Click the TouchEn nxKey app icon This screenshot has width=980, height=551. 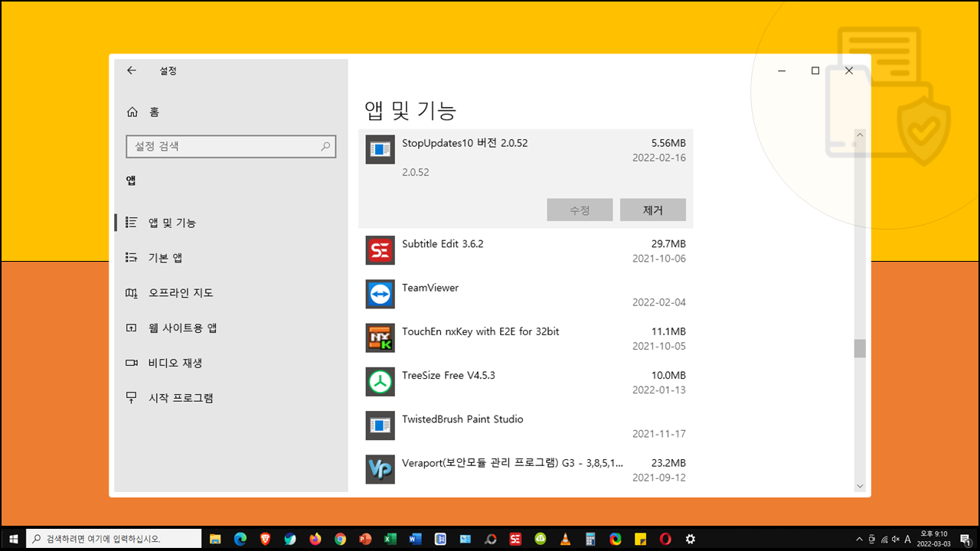[380, 337]
